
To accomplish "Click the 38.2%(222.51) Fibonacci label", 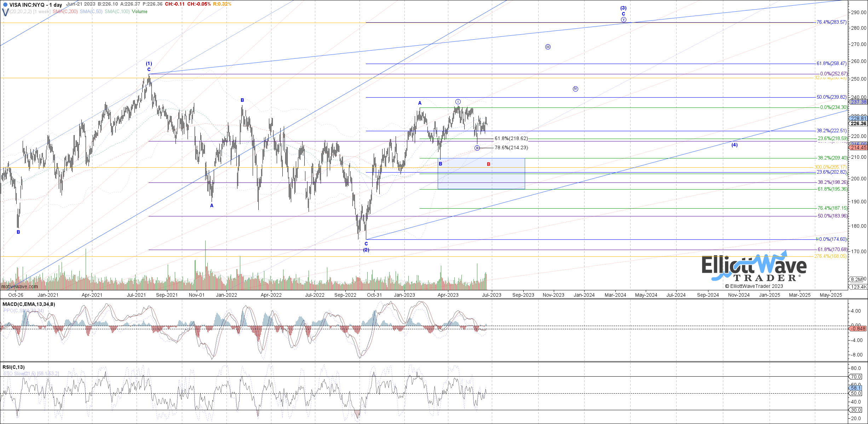I will click(x=832, y=130).
